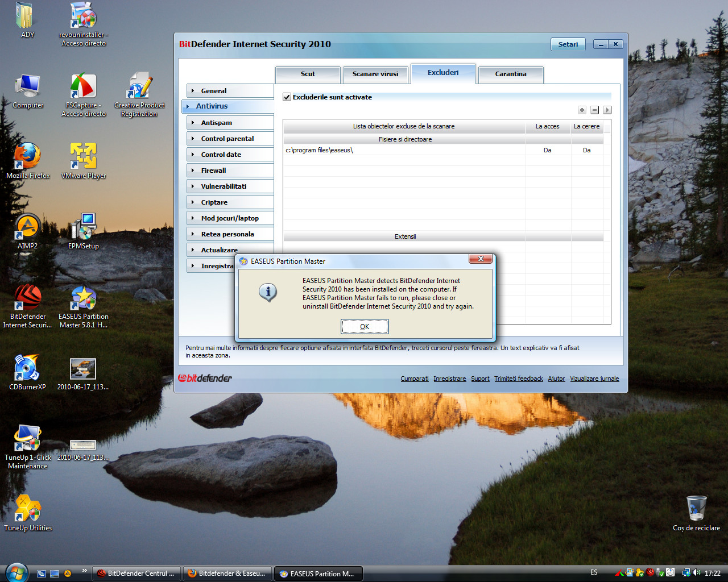Screen dimensions: 728x582
Task: Select the VMware Player desktop icon
Action: point(84,161)
